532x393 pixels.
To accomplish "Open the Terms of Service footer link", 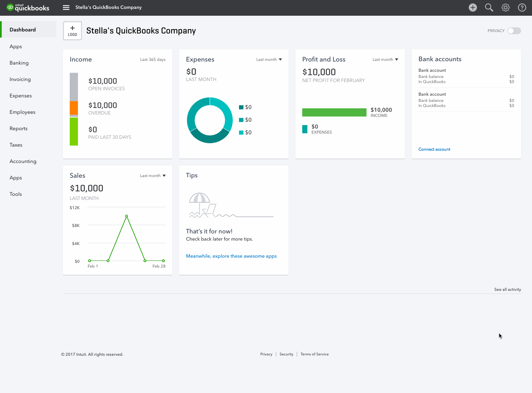I will coord(315,354).
